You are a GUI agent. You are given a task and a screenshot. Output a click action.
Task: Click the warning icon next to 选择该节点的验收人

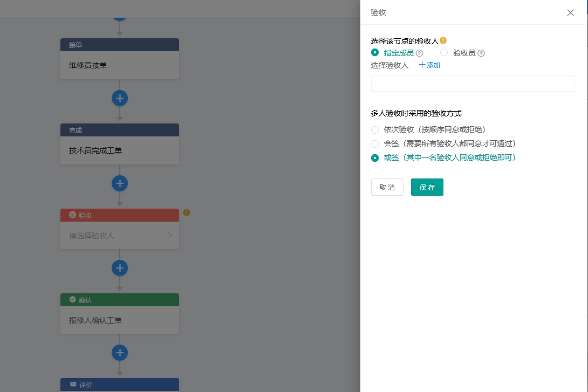[443, 40]
